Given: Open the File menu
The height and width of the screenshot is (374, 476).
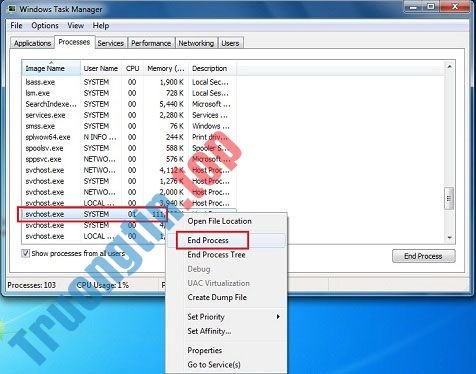Looking at the screenshot, I should [x=16, y=26].
